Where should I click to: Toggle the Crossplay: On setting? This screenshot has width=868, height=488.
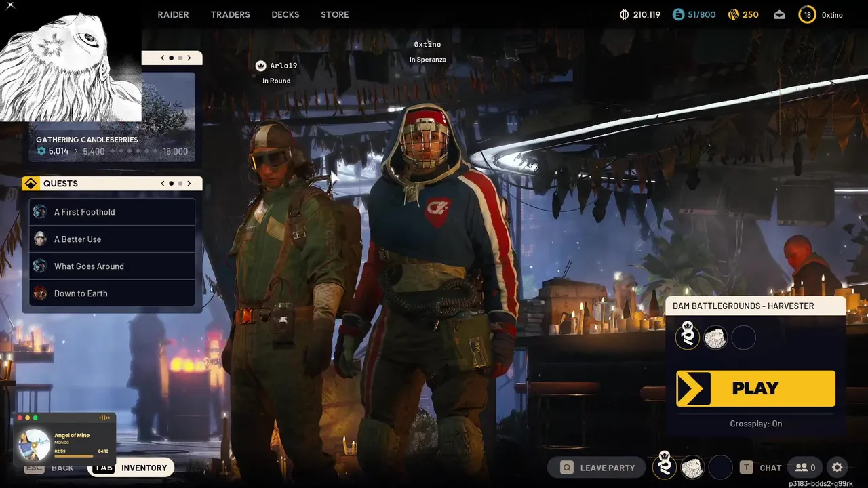(x=755, y=424)
